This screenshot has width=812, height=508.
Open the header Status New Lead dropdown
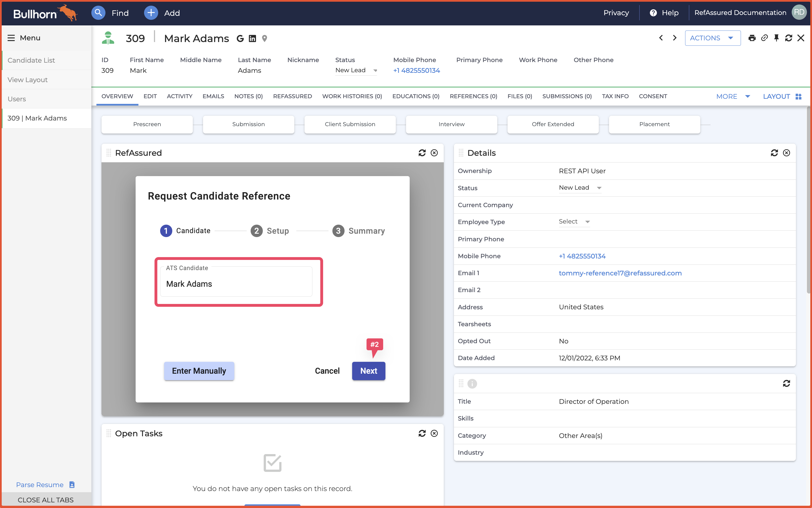(356, 70)
